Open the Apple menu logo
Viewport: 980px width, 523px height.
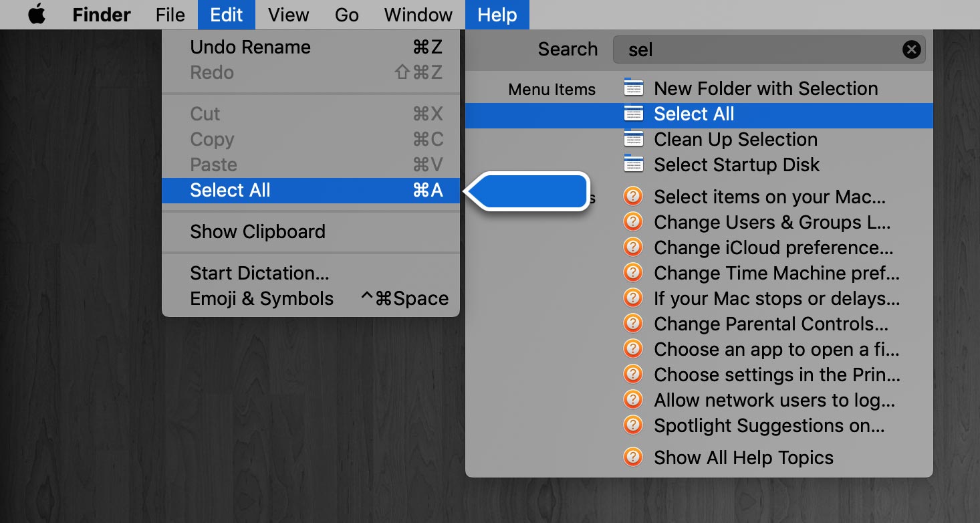pos(36,15)
